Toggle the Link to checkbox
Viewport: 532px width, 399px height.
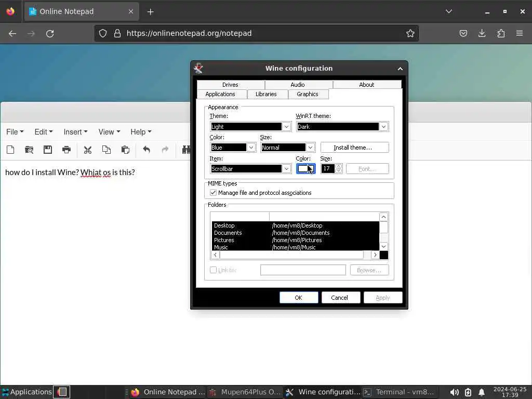pyautogui.click(x=213, y=270)
